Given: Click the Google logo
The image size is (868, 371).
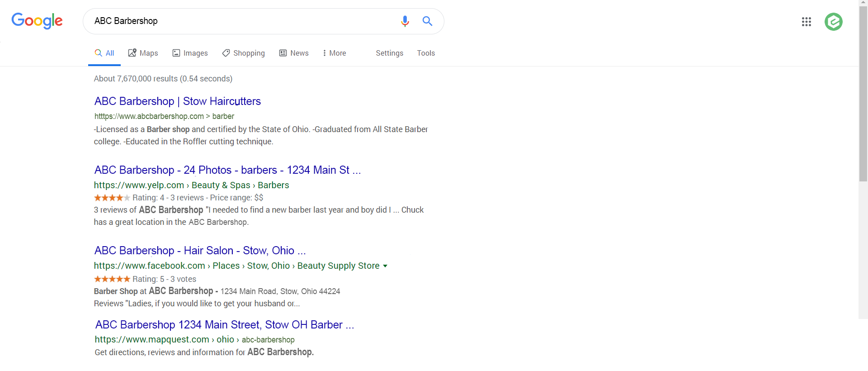Looking at the screenshot, I should 37,21.
